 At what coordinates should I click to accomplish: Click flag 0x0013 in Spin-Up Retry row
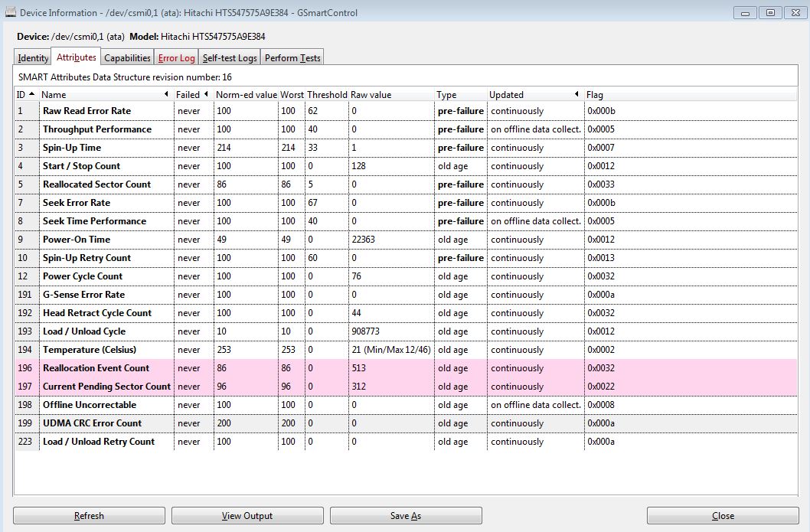[601, 258]
